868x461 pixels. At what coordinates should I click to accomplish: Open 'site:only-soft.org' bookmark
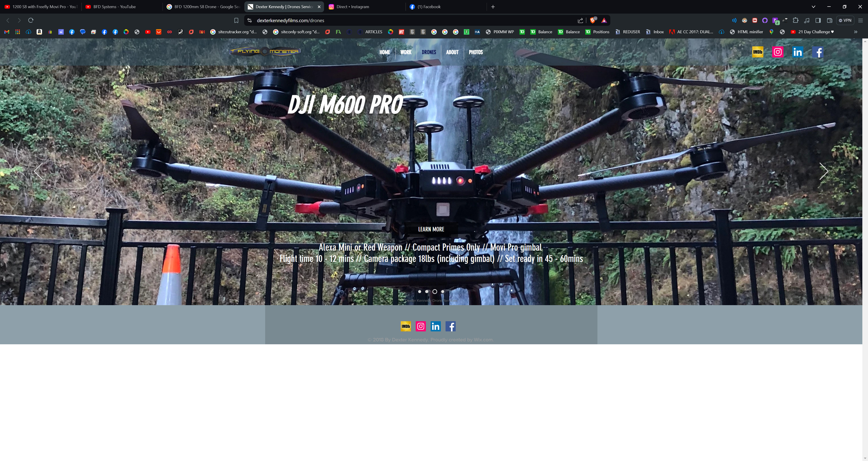(296, 32)
